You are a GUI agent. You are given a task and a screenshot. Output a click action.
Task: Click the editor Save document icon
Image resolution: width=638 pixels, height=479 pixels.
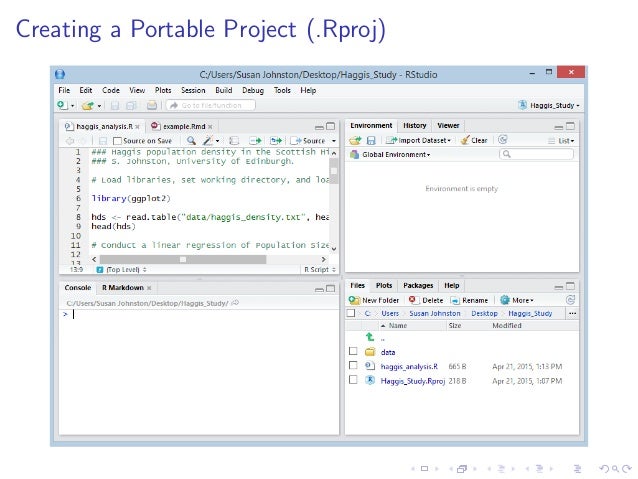(103, 140)
